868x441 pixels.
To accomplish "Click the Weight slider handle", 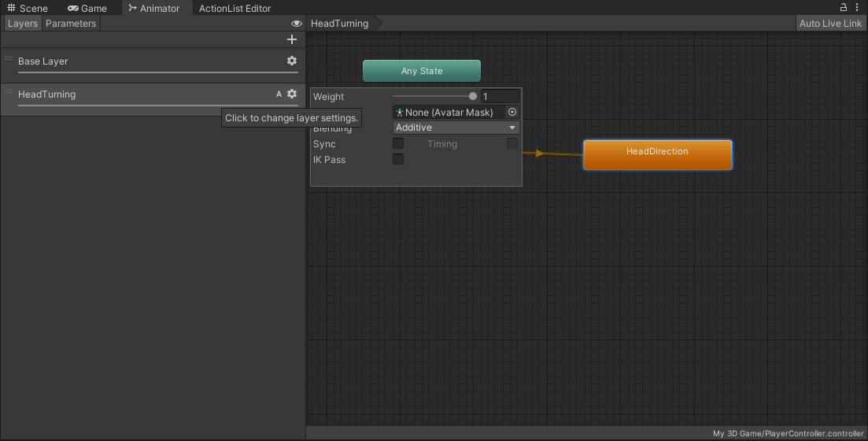I will (x=473, y=96).
